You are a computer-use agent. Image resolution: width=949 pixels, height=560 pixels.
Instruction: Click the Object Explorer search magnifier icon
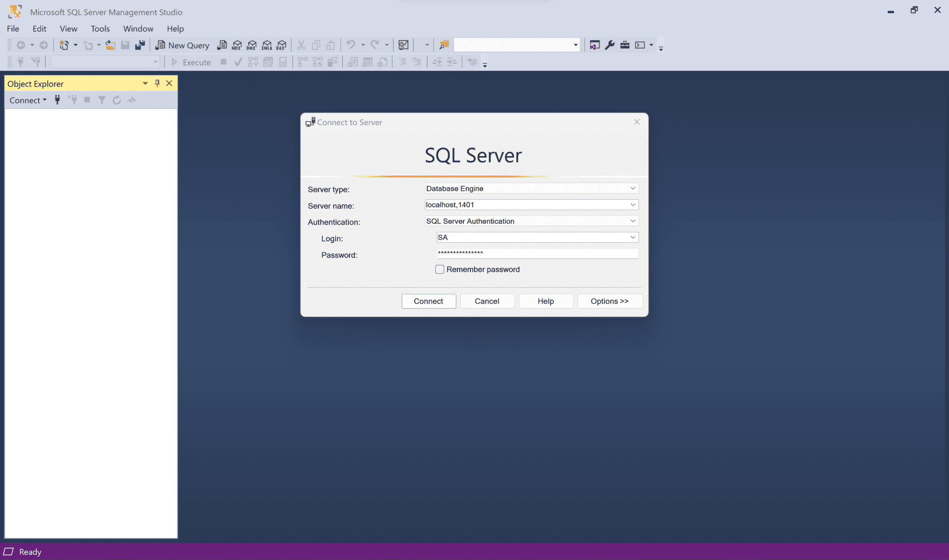click(444, 44)
